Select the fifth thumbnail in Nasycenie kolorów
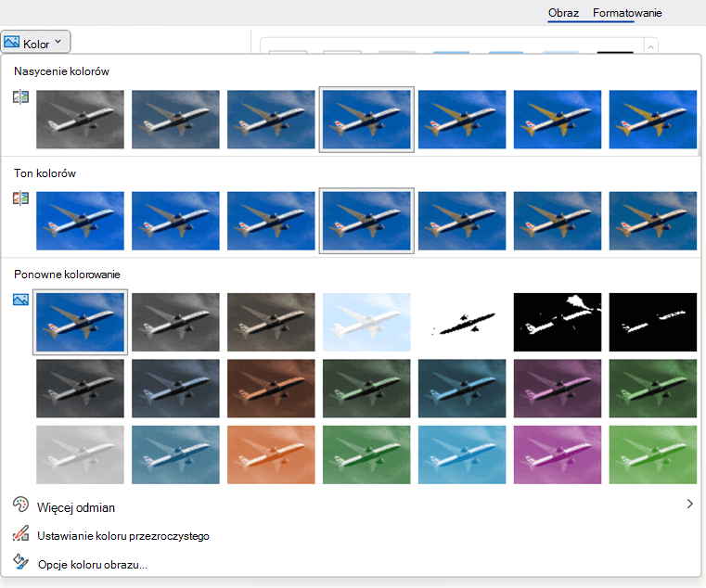 click(x=462, y=120)
